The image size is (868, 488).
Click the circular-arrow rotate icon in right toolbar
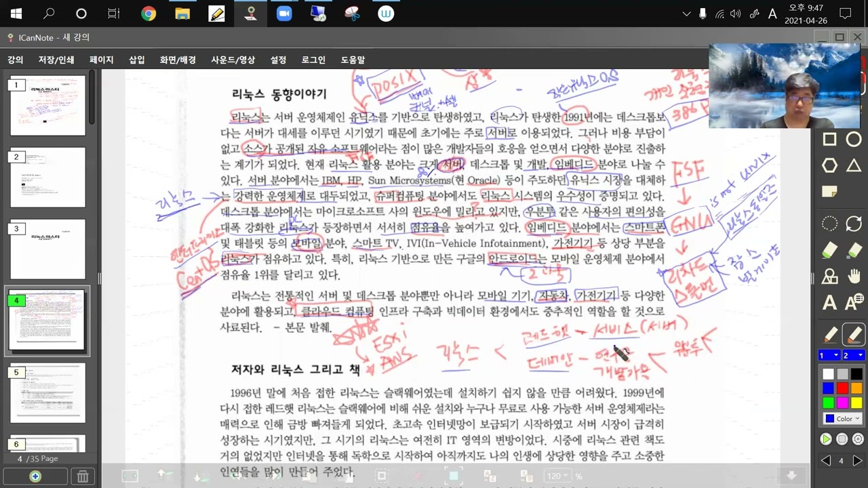(854, 224)
